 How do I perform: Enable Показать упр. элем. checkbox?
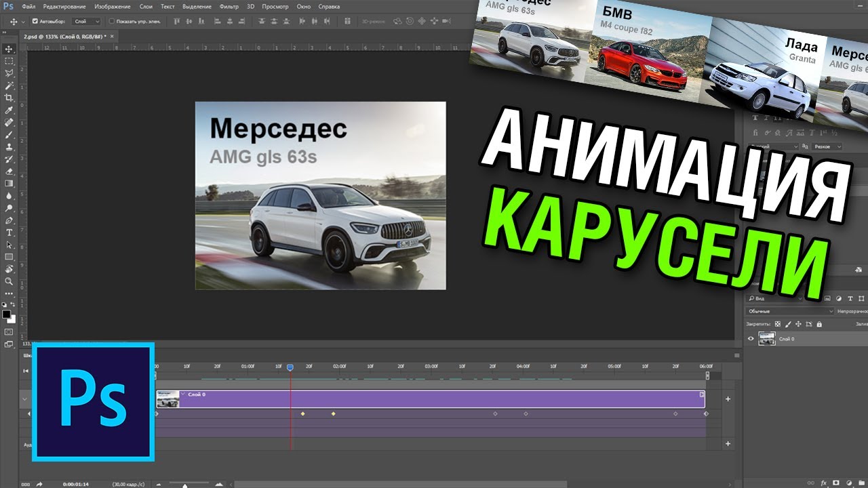[x=112, y=21]
